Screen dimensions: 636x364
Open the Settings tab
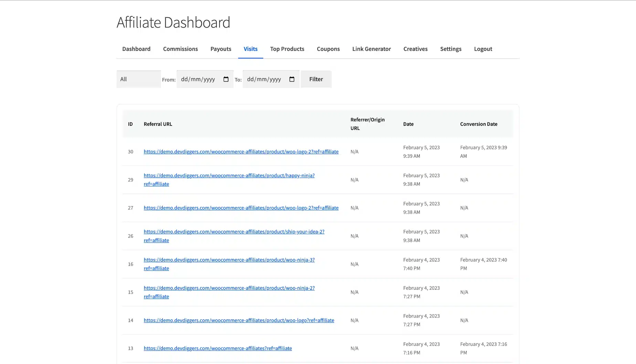450,49
